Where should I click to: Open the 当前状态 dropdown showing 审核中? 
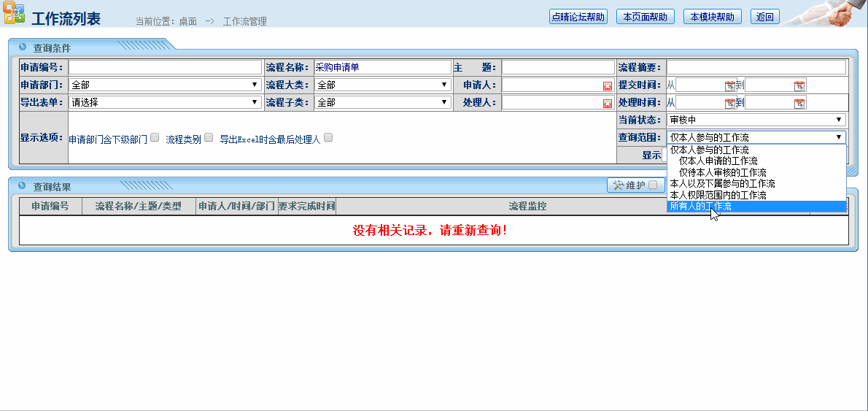point(756,120)
